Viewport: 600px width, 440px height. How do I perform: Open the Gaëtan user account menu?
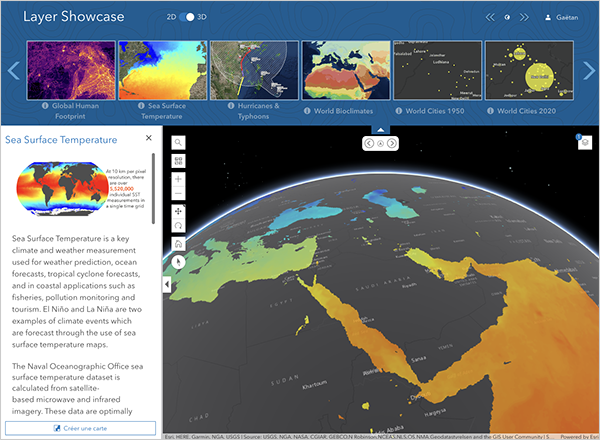[561, 17]
